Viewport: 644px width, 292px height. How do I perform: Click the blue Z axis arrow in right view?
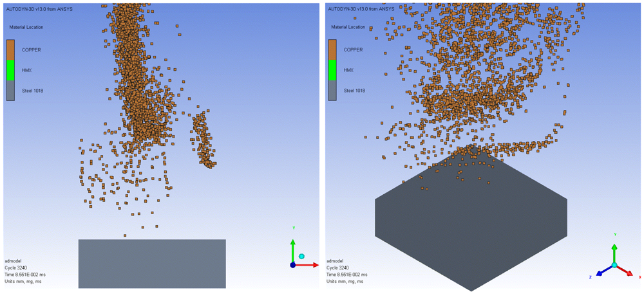(603, 271)
